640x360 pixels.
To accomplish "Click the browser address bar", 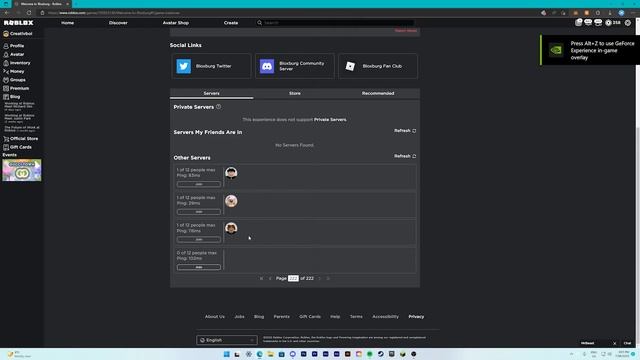I will point(286,13).
